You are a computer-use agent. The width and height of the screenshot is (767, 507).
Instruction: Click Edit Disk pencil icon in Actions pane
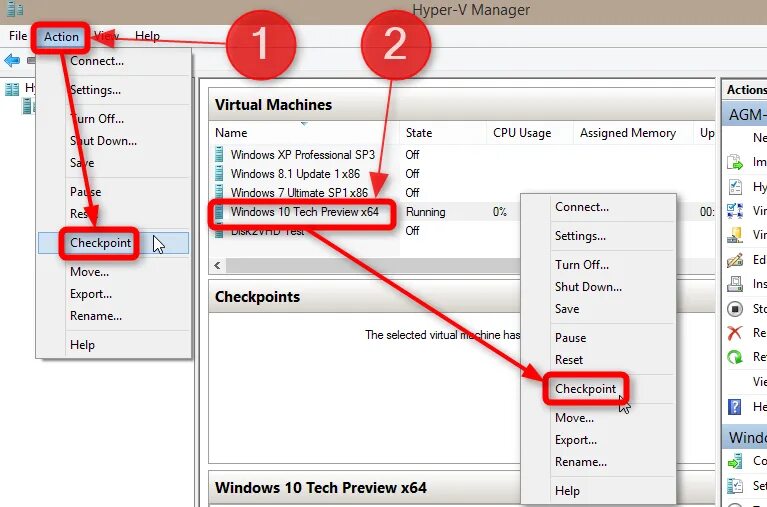[735, 259]
